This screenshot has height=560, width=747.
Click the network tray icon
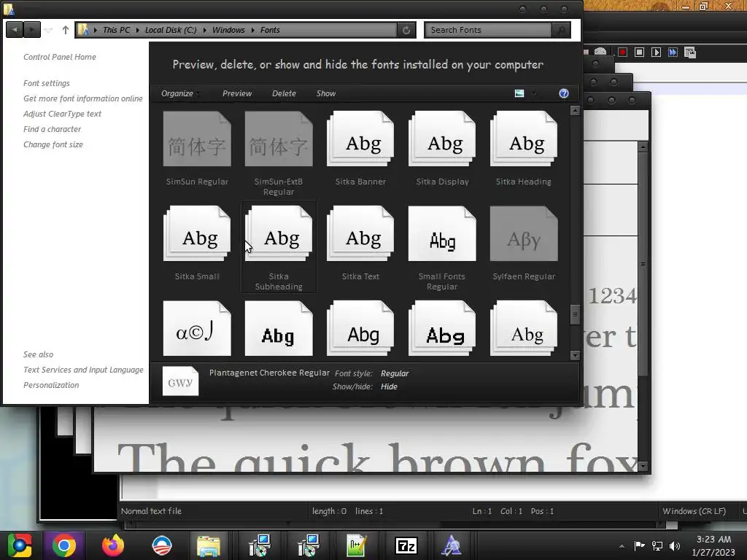[657, 545]
